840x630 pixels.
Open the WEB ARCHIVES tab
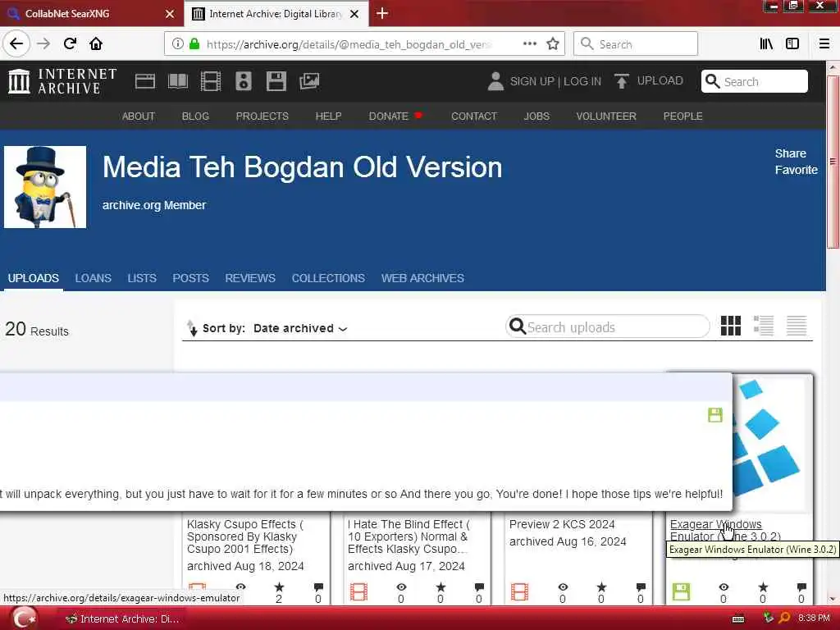(422, 278)
